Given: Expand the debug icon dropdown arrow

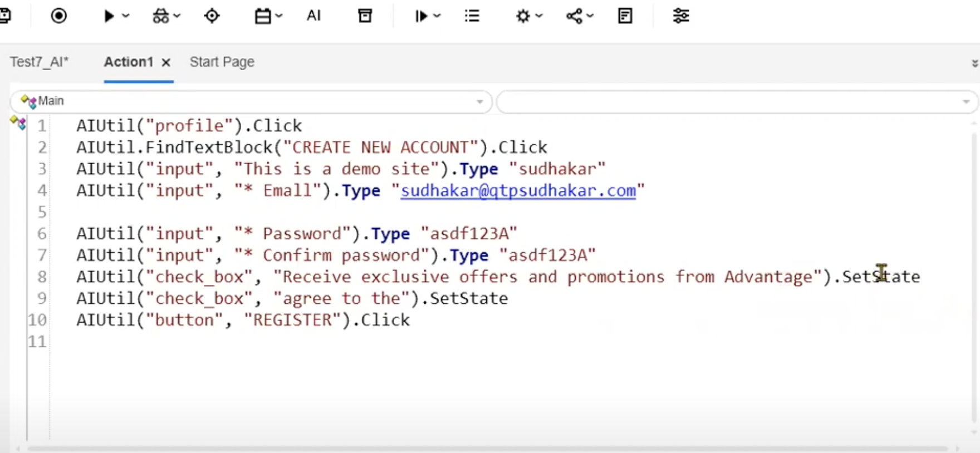Looking at the screenshot, I should pos(177,16).
